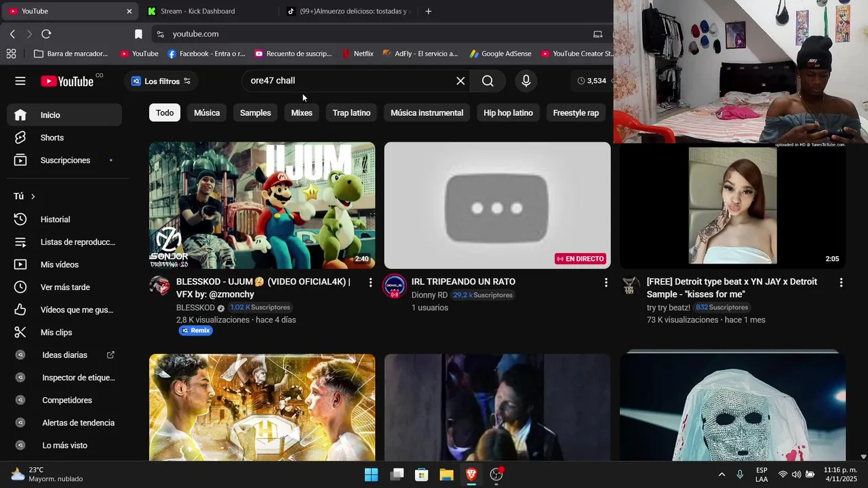This screenshot has height=488, width=868.
Task: Open more options for IRL TRIPEANDO video
Action: coord(606,282)
